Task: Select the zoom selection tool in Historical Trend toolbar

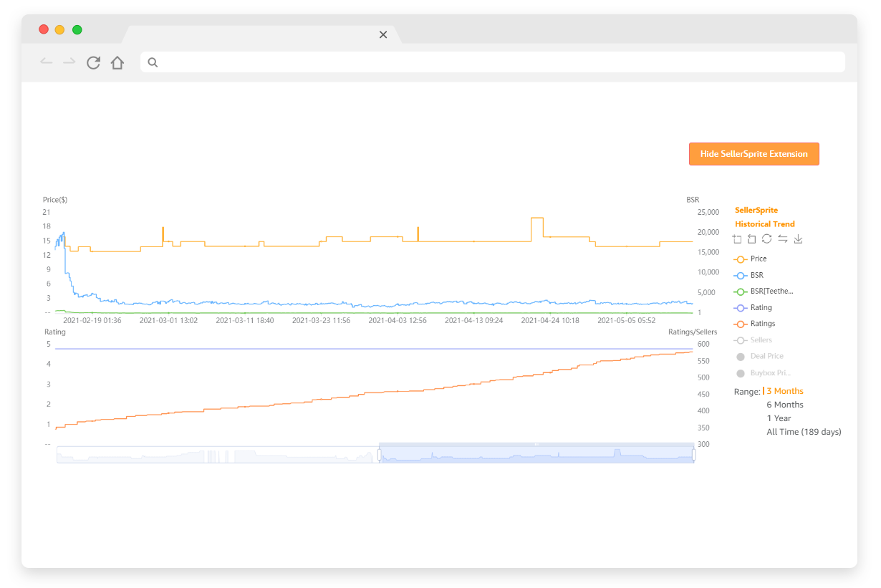Action: (737, 238)
